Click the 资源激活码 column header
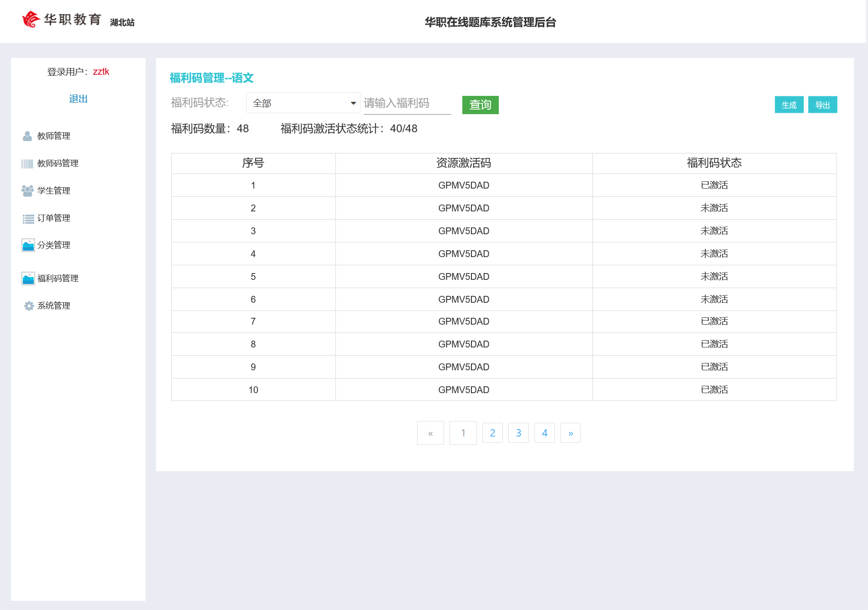Viewport: 868px width, 610px height. [x=464, y=163]
